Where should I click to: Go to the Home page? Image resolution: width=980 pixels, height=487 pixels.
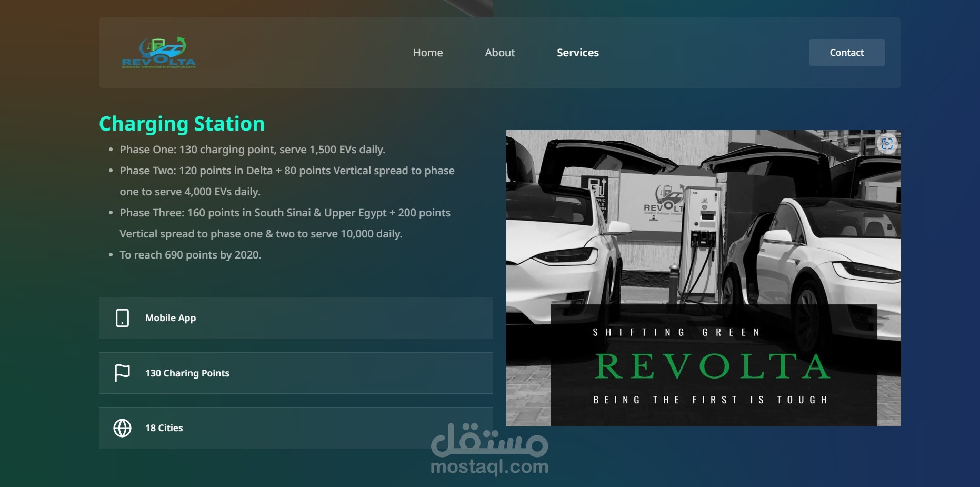click(x=428, y=53)
